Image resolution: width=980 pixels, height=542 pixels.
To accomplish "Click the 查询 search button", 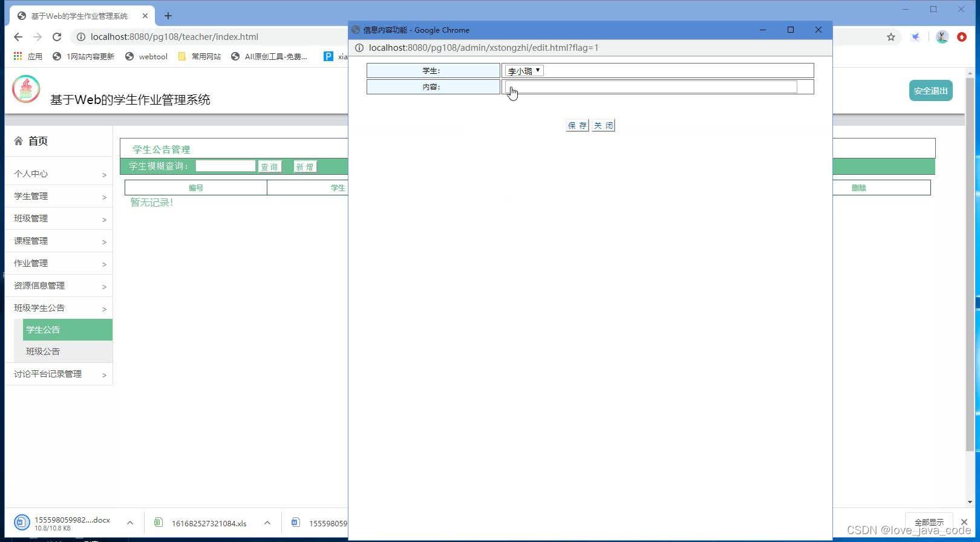I will coord(270,166).
